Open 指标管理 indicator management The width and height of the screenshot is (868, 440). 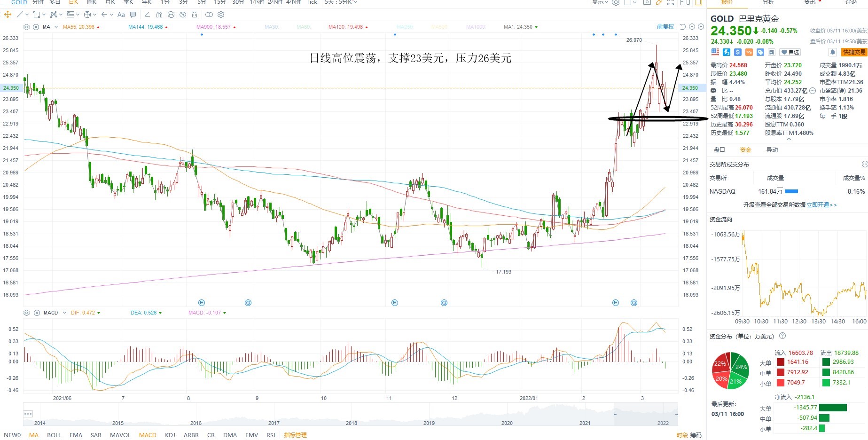coord(296,435)
